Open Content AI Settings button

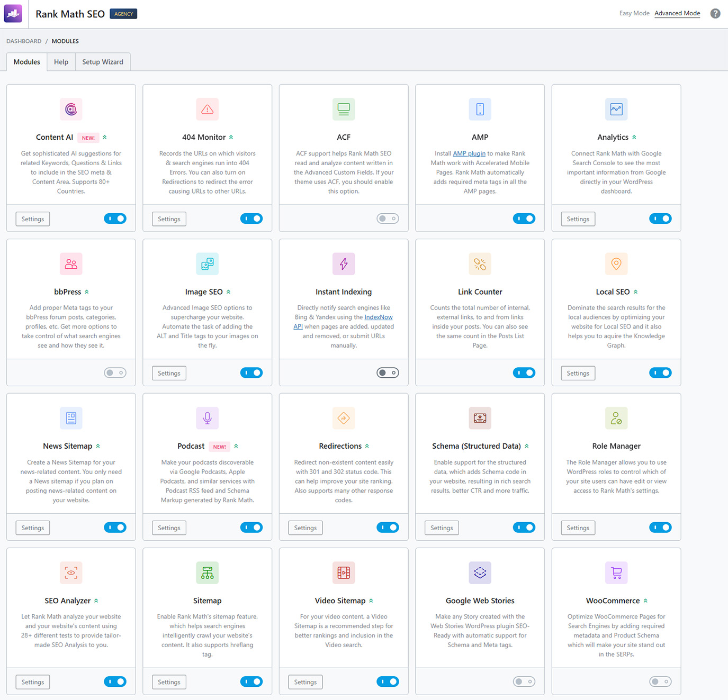pos(33,219)
